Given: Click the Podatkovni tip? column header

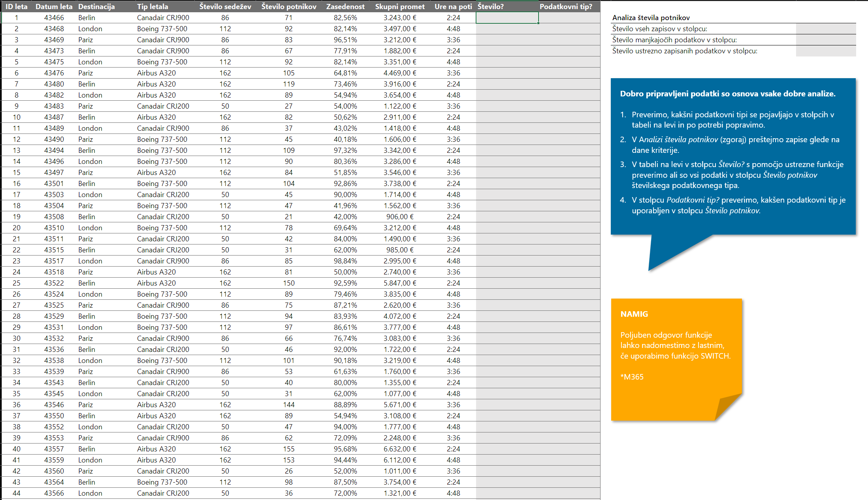Looking at the screenshot, I should 569,6.
